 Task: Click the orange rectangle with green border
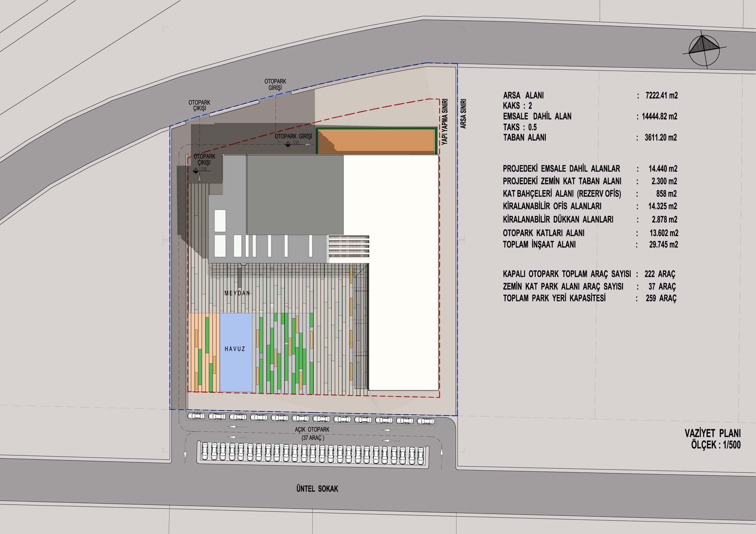[376, 141]
